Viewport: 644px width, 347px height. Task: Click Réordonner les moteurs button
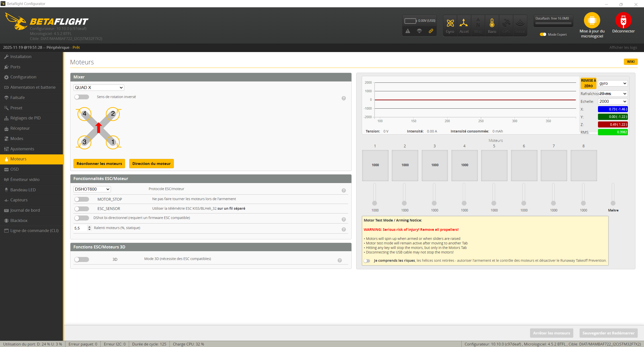[x=99, y=163]
